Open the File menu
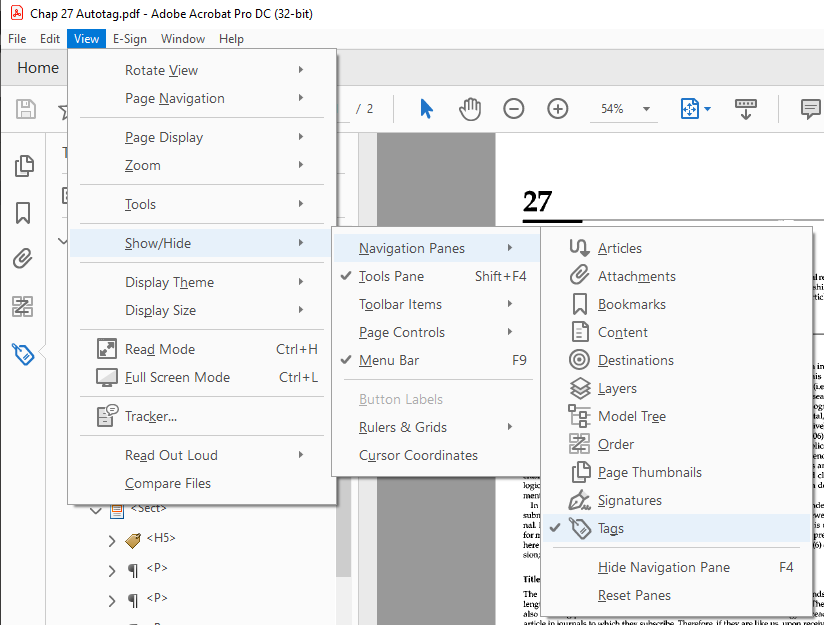 click(x=17, y=39)
